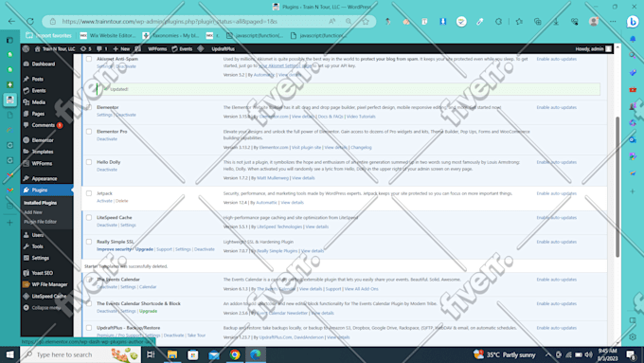Image resolution: width=644 pixels, height=363 pixels.
Task: Tick the UpdraftPlus plugin checkbox
Action: [x=89, y=328]
